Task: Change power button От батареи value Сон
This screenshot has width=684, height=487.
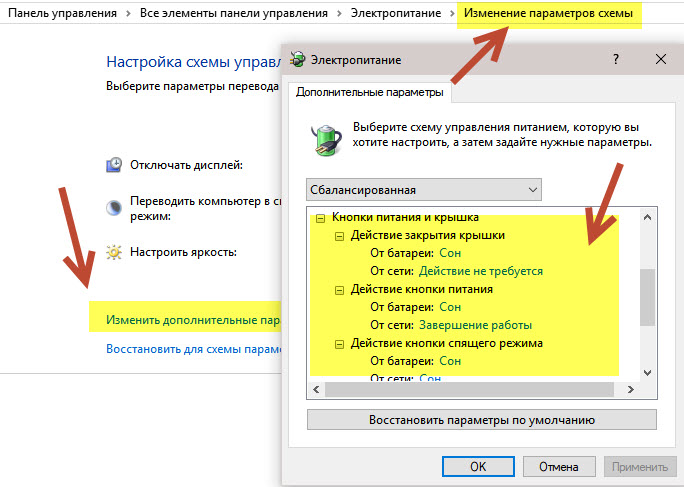Action: point(450,307)
